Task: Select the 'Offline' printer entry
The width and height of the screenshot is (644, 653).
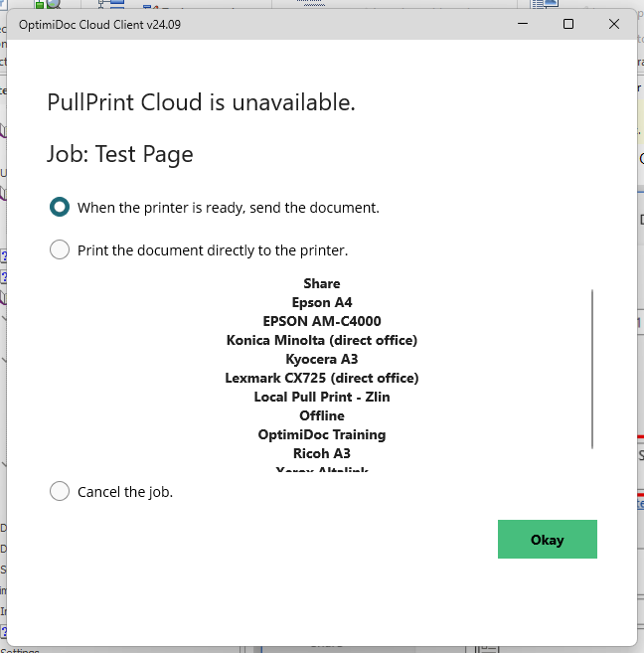Action: click(x=322, y=415)
